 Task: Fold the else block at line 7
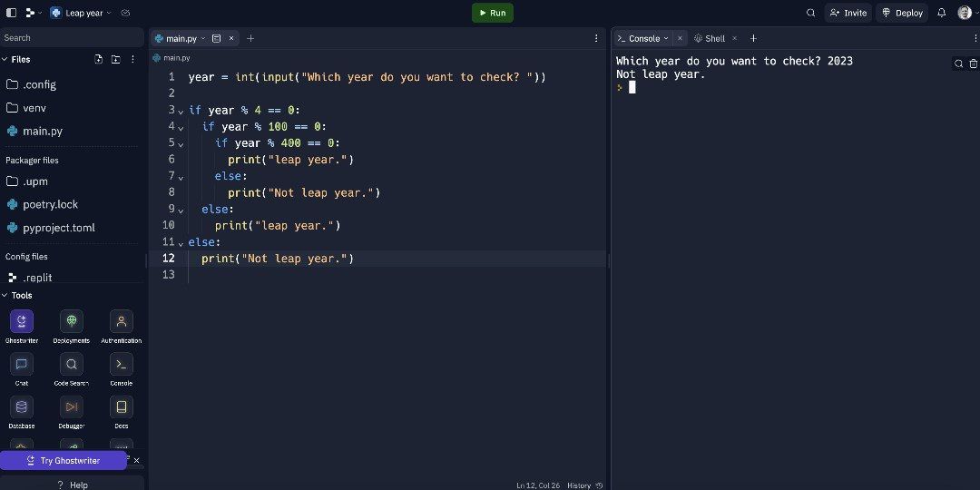point(181,177)
